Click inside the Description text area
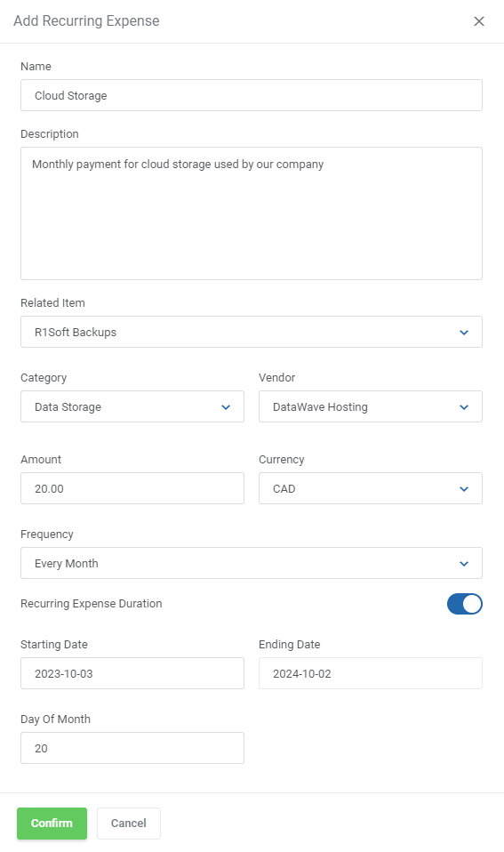504x852 pixels. point(252,213)
